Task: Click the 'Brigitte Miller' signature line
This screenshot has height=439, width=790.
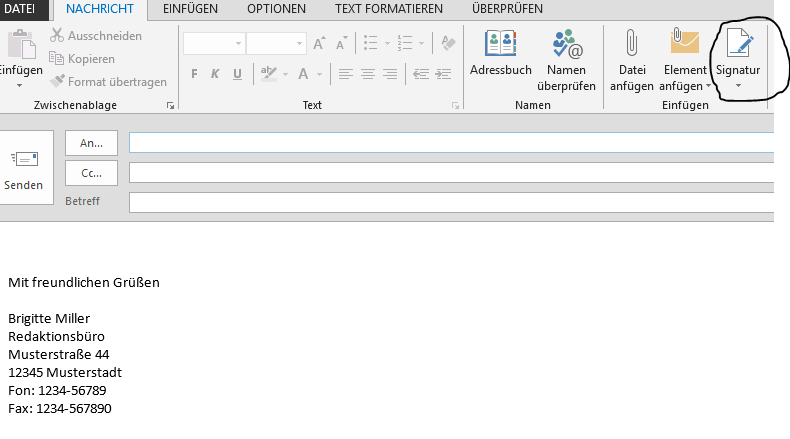Action: (49, 319)
